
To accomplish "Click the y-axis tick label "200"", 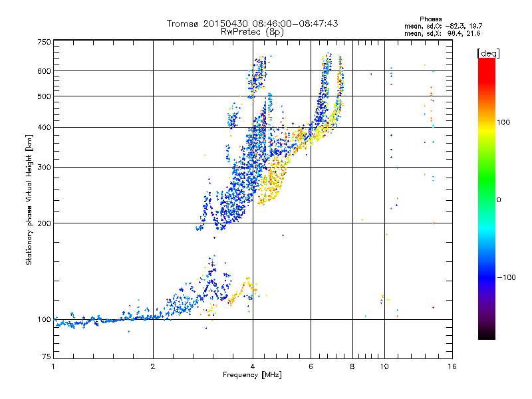I will 45,223.
